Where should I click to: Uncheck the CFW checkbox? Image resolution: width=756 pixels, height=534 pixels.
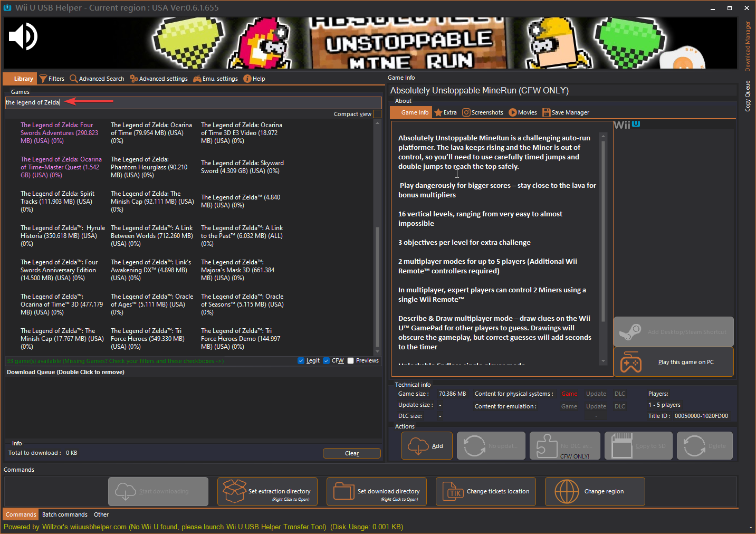click(x=326, y=360)
